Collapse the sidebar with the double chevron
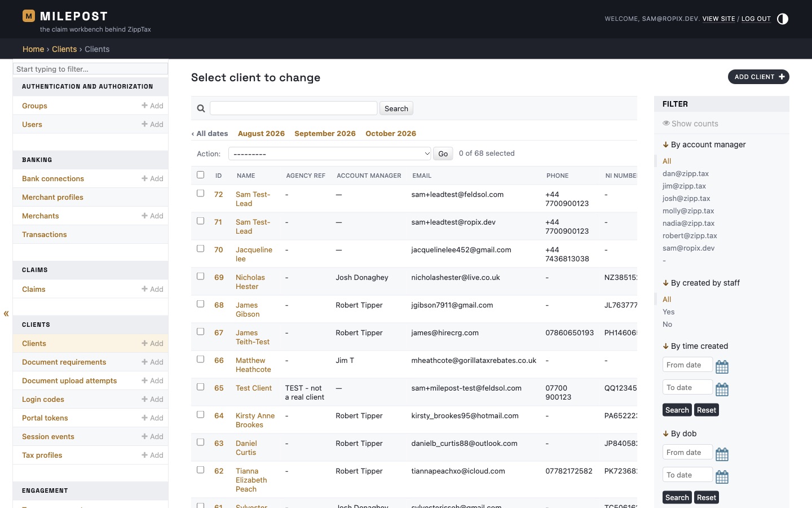The image size is (812, 508). [6, 313]
